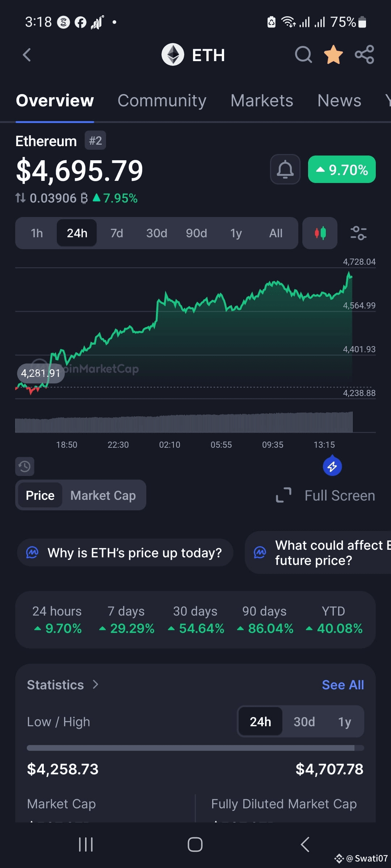Tap the Low / High range bar
This screenshot has width=391, height=868.
tap(195, 748)
